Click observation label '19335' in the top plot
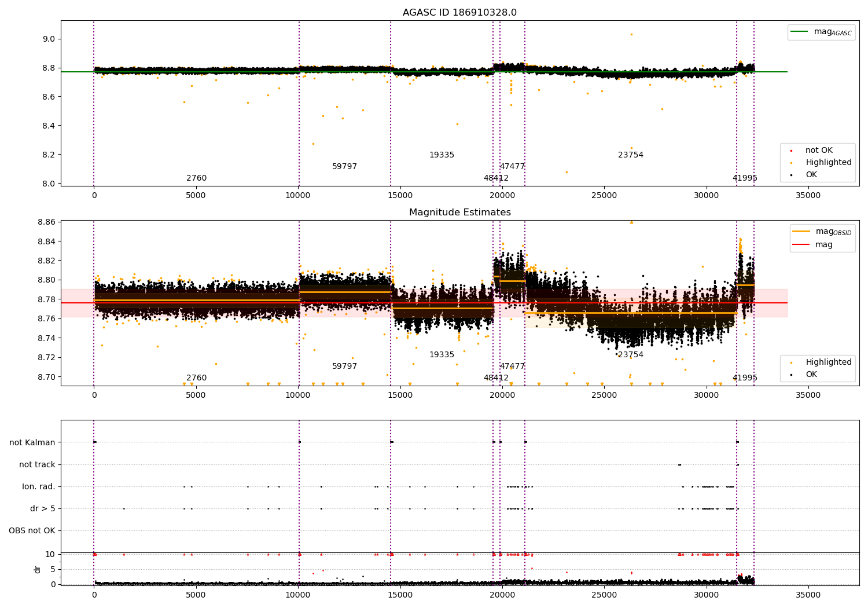The width and height of the screenshot is (868, 608). point(442,155)
